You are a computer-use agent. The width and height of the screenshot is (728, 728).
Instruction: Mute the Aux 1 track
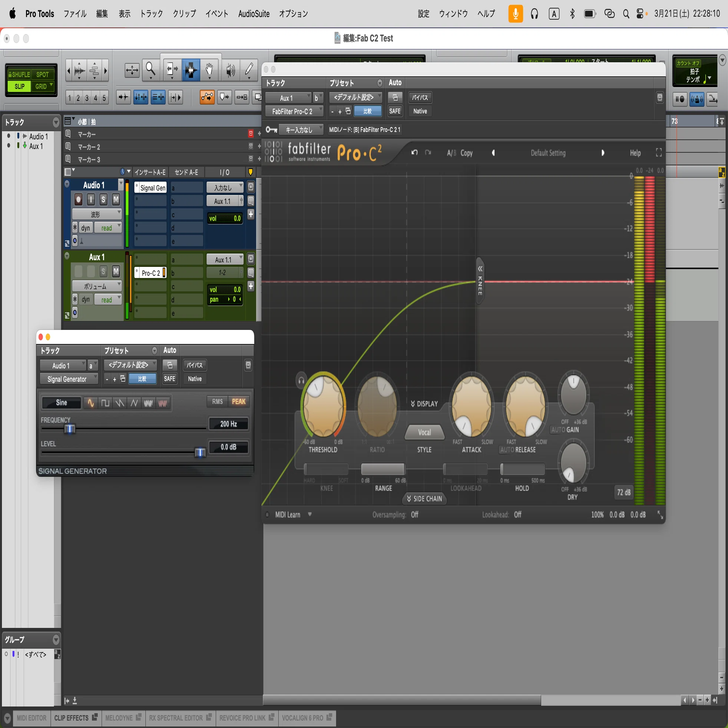(x=116, y=271)
